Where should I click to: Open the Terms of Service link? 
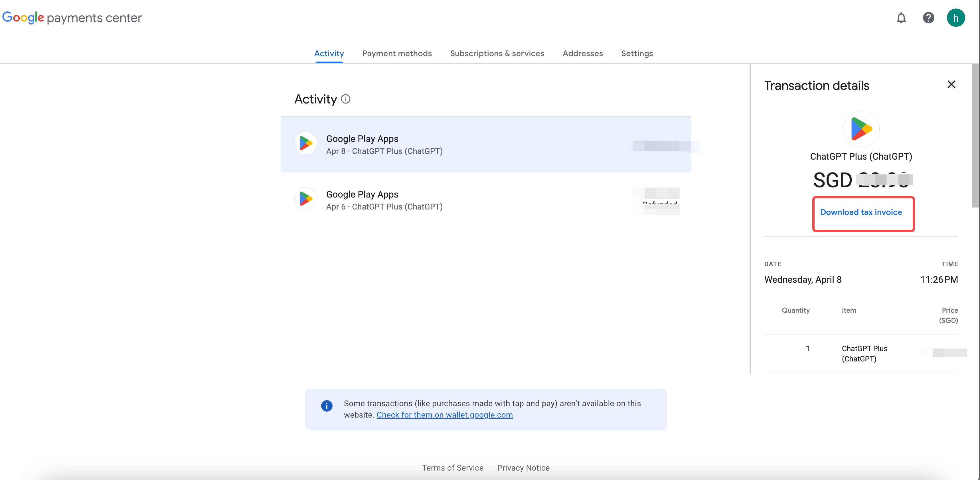tap(452, 468)
